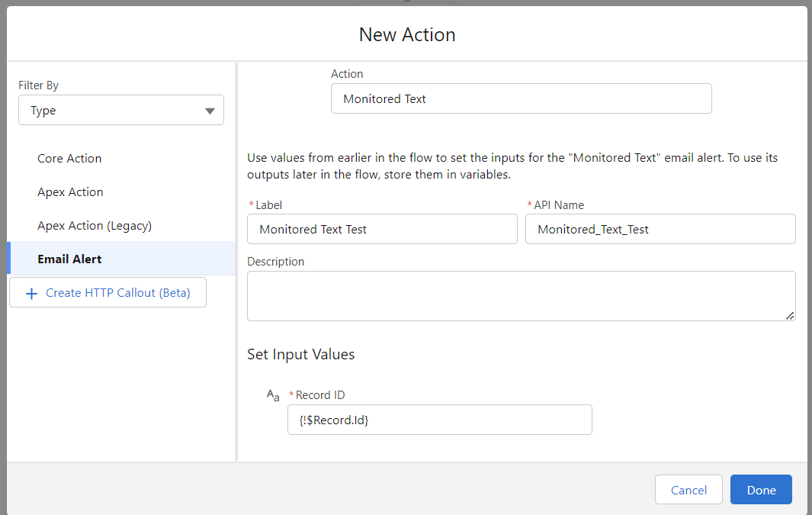Image resolution: width=812 pixels, height=515 pixels.
Task: Click the Filter By dropdown arrow
Action: (210, 111)
